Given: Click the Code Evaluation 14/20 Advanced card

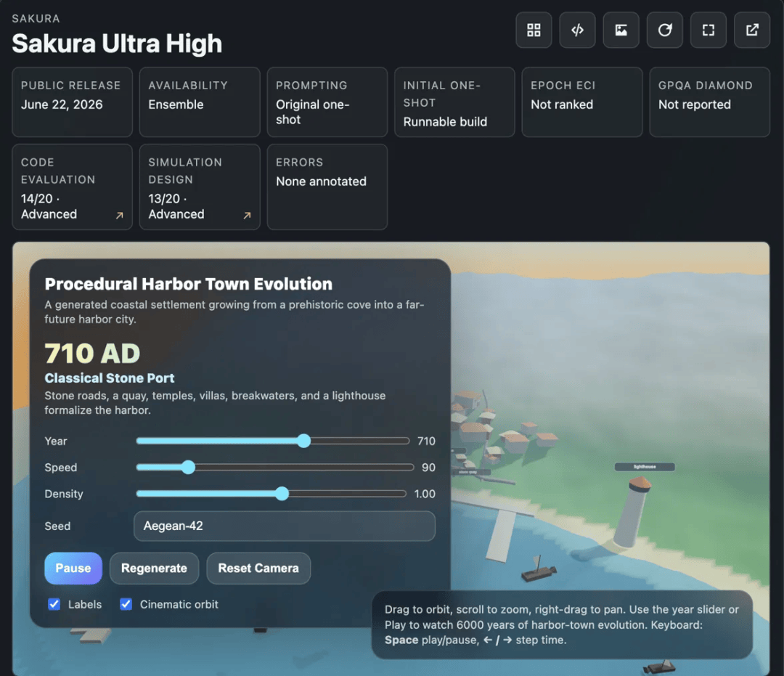Looking at the screenshot, I should pos(72,187).
